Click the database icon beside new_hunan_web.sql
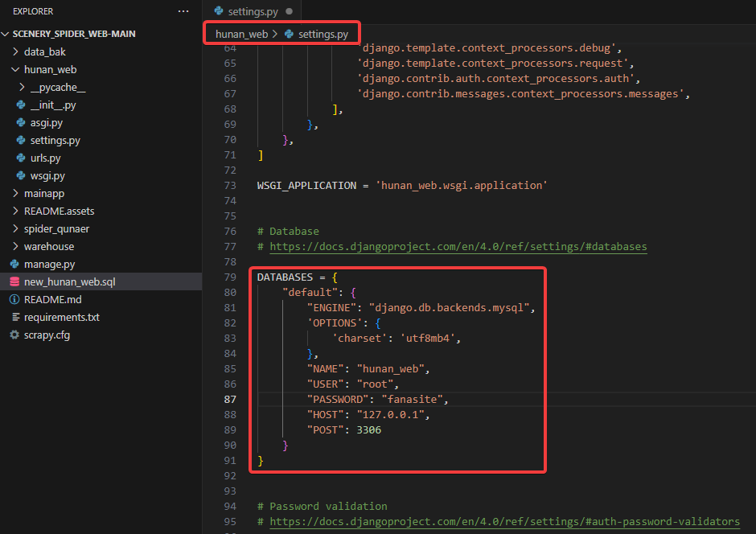 click(x=14, y=281)
